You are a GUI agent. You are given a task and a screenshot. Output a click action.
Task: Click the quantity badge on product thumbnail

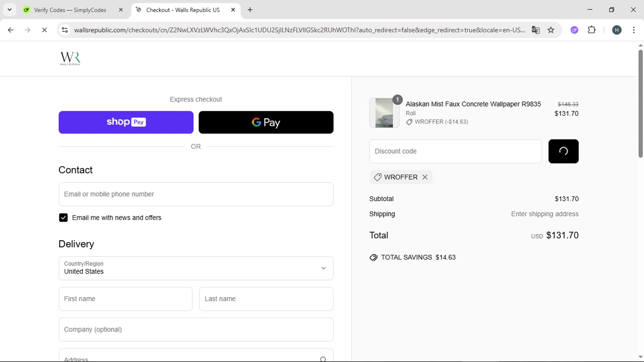[x=398, y=100]
